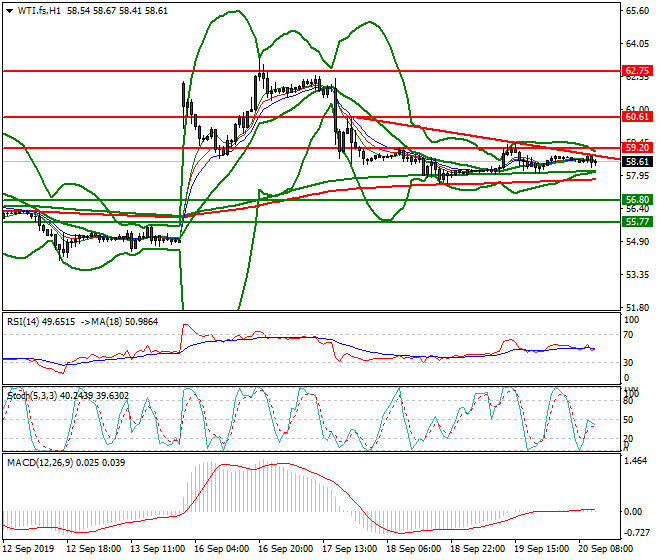Click the 51.80 price scale value
The image size is (660, 560).
click(x=637, y=308)
